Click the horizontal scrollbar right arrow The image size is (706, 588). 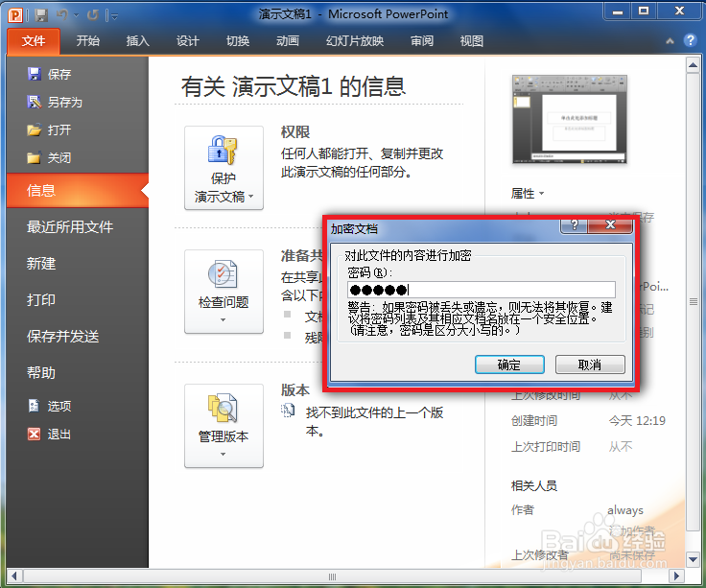point(676,576)
